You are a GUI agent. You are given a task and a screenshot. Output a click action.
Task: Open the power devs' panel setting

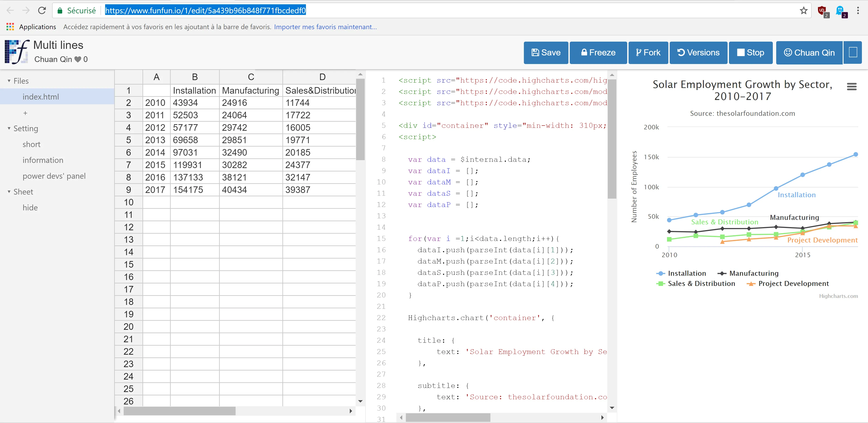tap(54, 176)
